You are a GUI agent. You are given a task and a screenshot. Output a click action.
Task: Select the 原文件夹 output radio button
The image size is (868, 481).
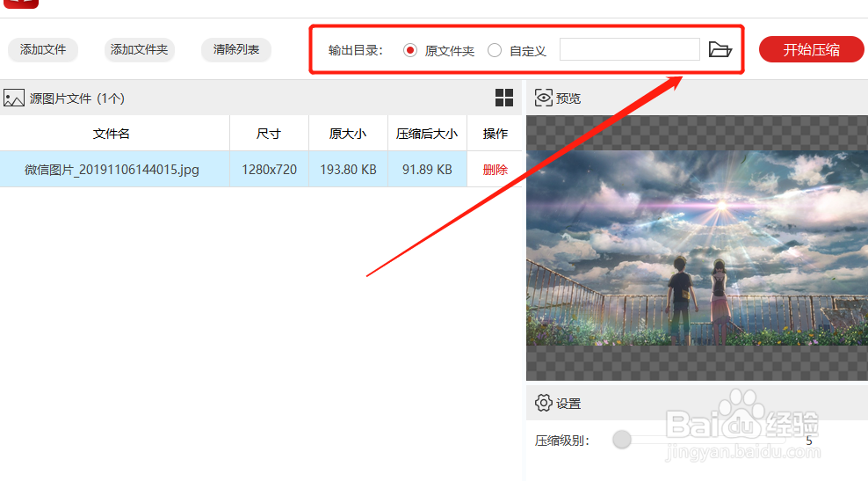tap(410, 50)
